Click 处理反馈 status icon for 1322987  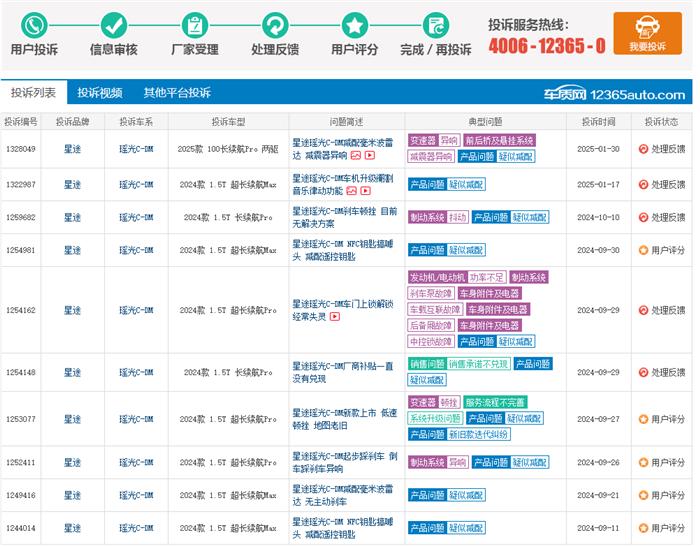[x=643, y=184]
